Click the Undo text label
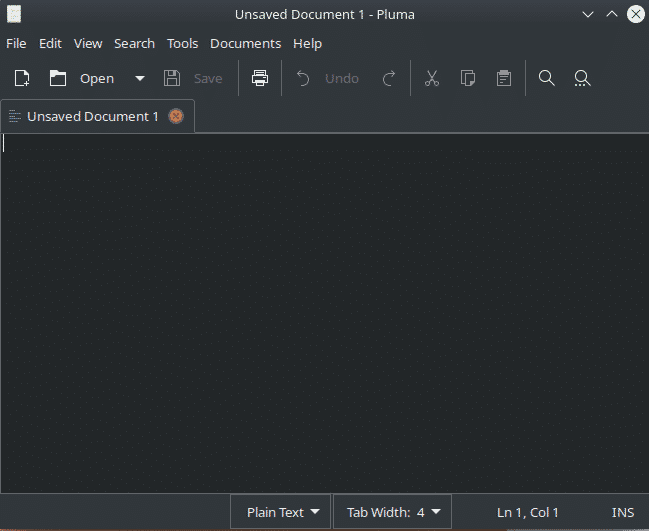Image resolution: width=649 pixels, height=531 pixels. (x=342, y=78)
